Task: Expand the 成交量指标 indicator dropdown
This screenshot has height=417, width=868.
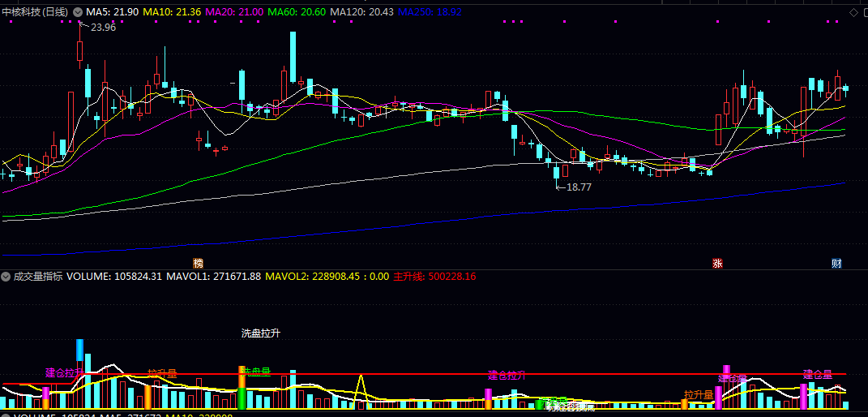Action: (x=6, y=277)
